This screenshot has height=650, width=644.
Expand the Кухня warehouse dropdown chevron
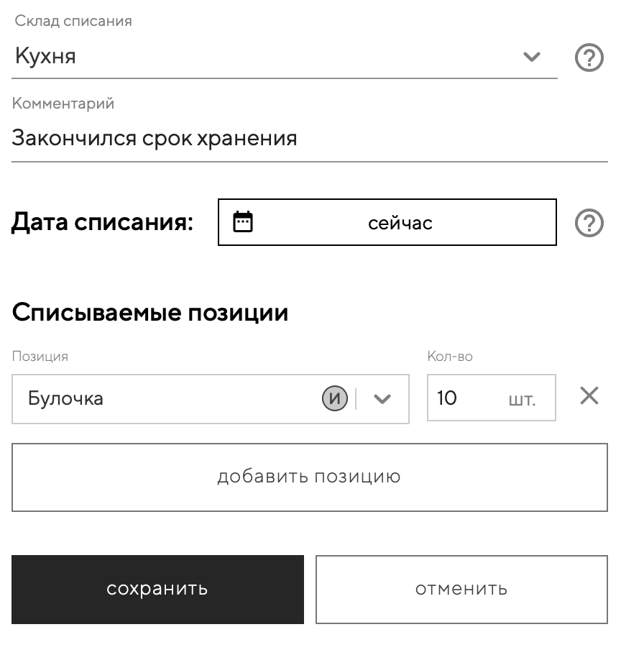coord(531,57)
